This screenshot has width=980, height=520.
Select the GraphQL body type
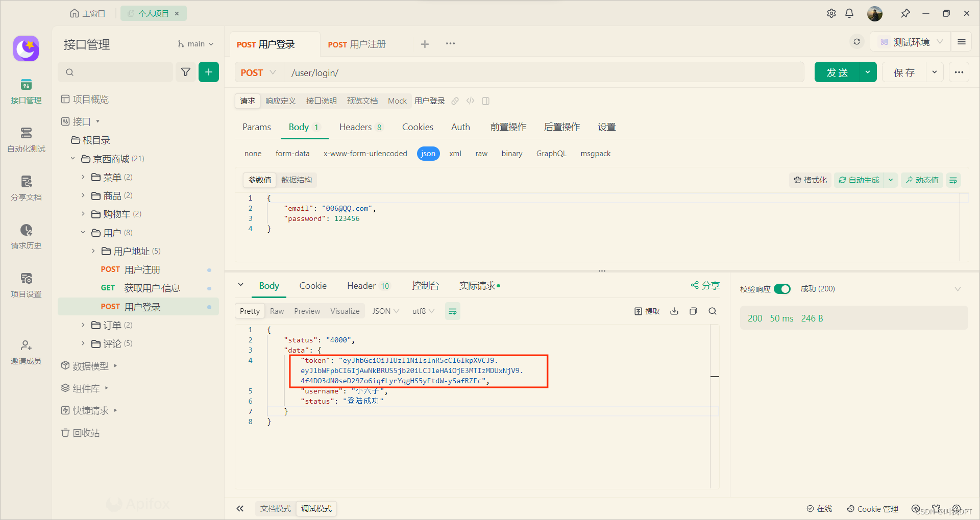pyautogui.click(x=551, y=154)
